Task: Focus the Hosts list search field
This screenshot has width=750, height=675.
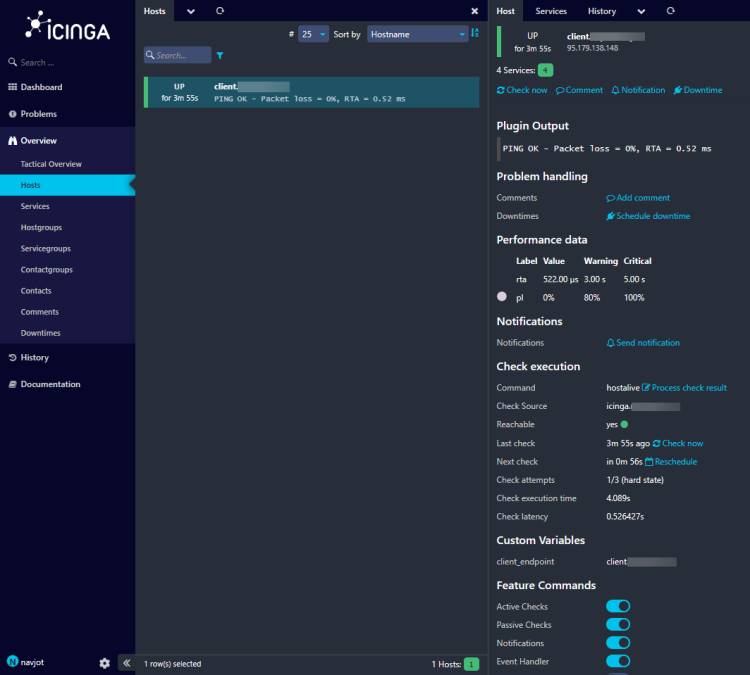Action: tap(177, 55)
